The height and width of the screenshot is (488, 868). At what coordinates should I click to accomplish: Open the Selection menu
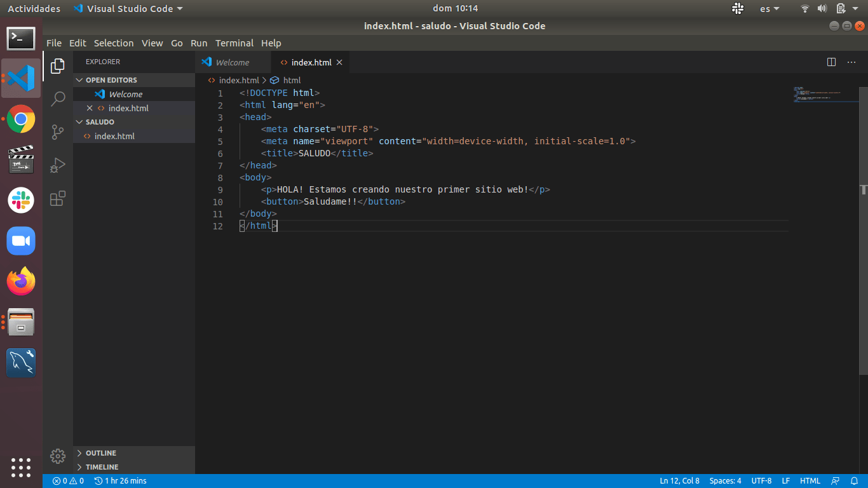click(x=114, y=43)
